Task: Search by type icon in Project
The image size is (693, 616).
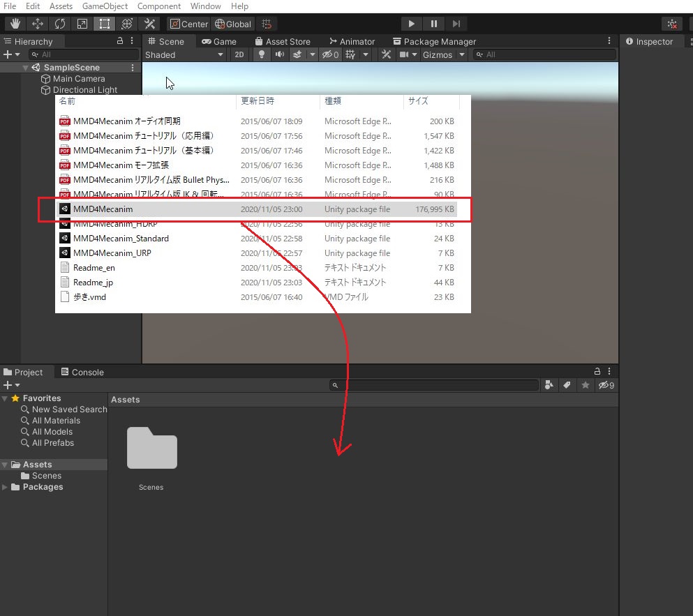Action: (x=549, y=385)
